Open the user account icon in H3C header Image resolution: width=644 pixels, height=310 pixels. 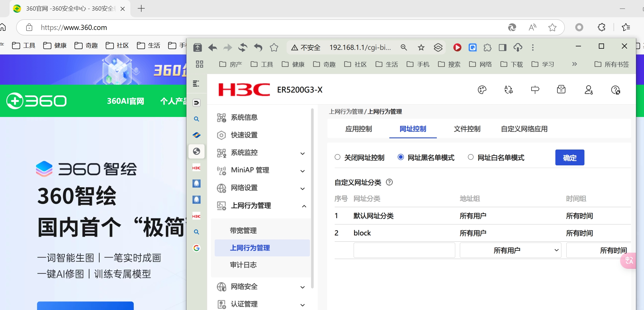pos(588,90)
